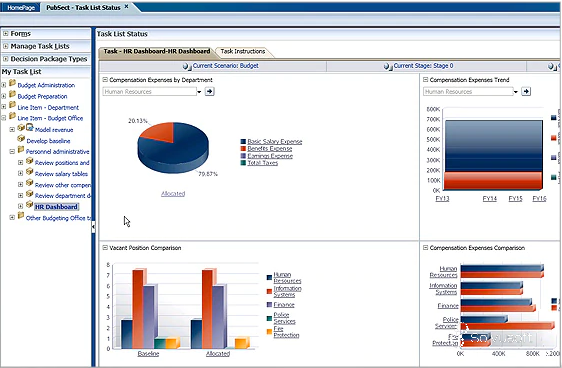This screenshot has height=368, width=562.
Task: Collapse the Compensation Expenses by Department panel
Action: tap(105, 80)
